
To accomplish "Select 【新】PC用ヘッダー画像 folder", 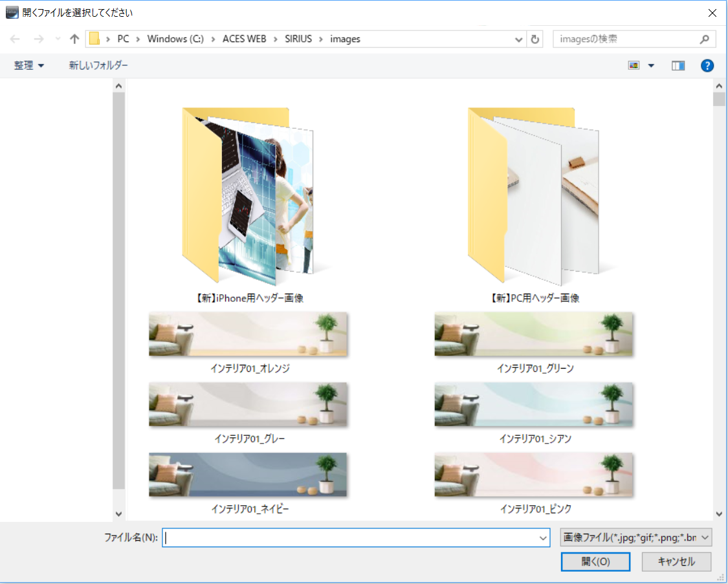I will point(535,205).
